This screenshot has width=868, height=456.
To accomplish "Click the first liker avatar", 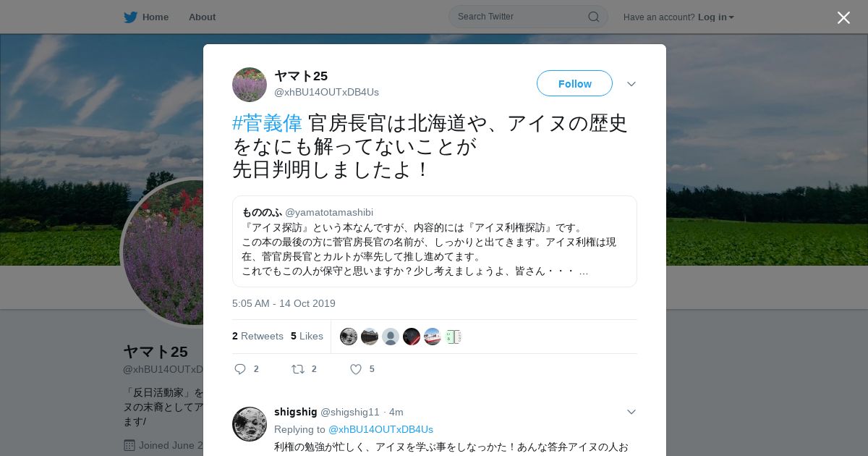I will pyautogui.click(x=349, y=337).
